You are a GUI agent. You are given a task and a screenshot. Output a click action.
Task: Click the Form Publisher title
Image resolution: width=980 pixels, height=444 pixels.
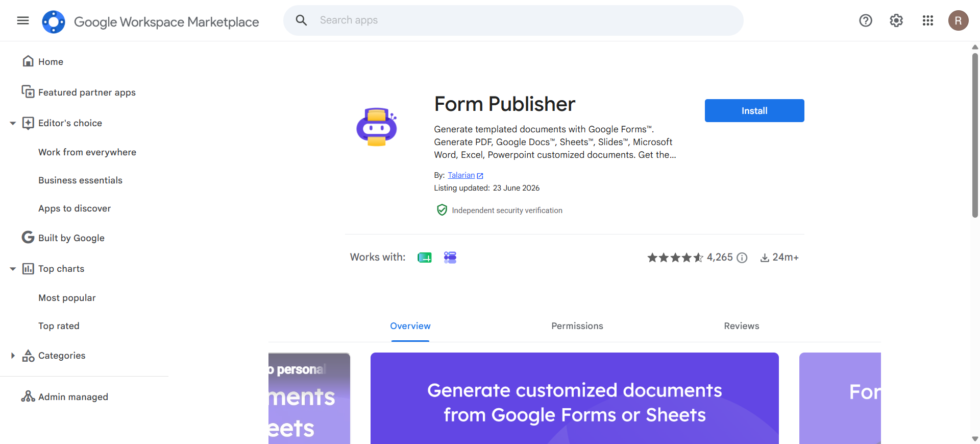tap(505, 104)
